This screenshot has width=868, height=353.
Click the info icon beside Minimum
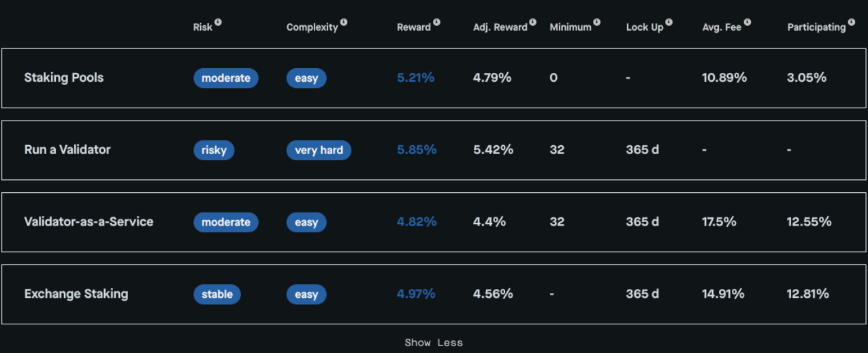click(597, 23)
